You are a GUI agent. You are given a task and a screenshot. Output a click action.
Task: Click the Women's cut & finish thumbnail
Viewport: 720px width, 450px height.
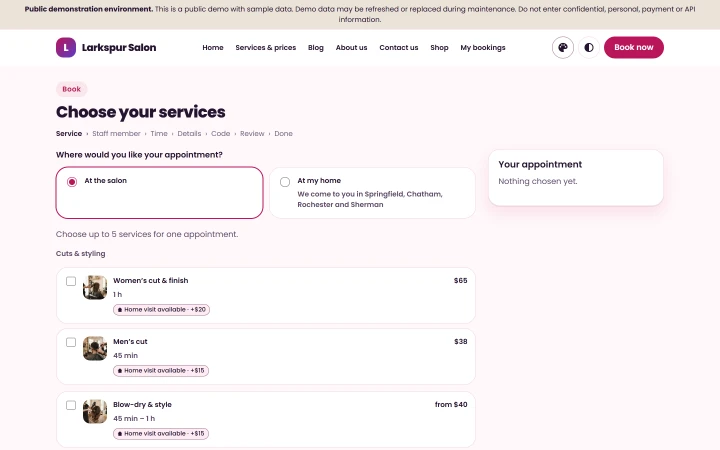pyautogui.click(x=95, y=287)
